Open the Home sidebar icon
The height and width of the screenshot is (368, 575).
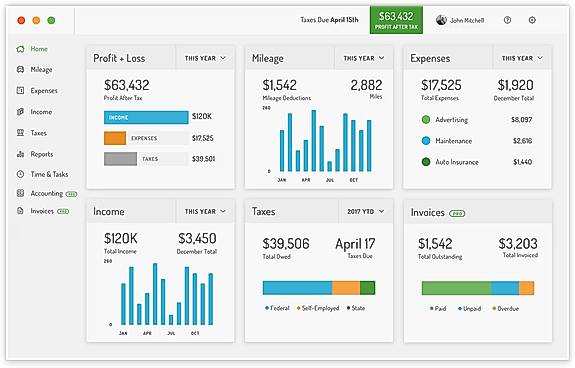pyautogui.click(x=21, y=49)
